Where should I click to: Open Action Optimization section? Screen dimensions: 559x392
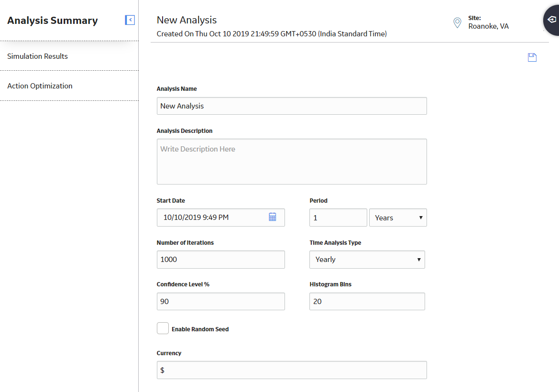coord(40,86)
